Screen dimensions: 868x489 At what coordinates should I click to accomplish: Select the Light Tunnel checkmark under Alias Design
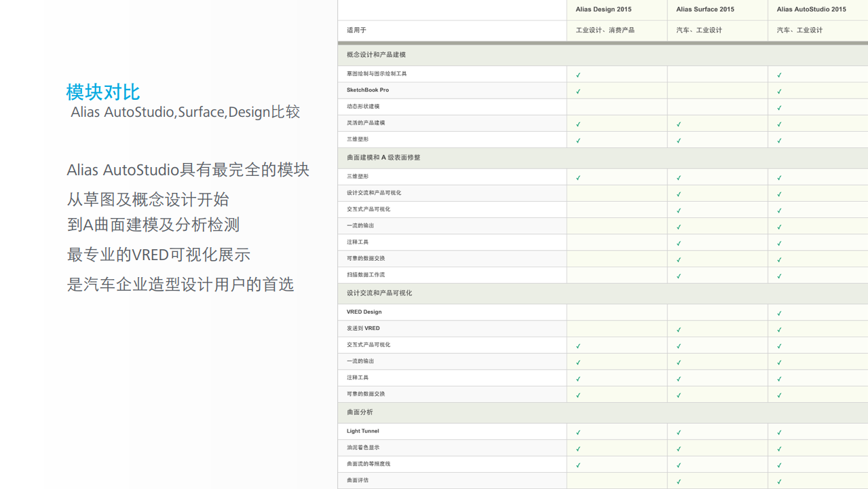(x=578, y=432)
